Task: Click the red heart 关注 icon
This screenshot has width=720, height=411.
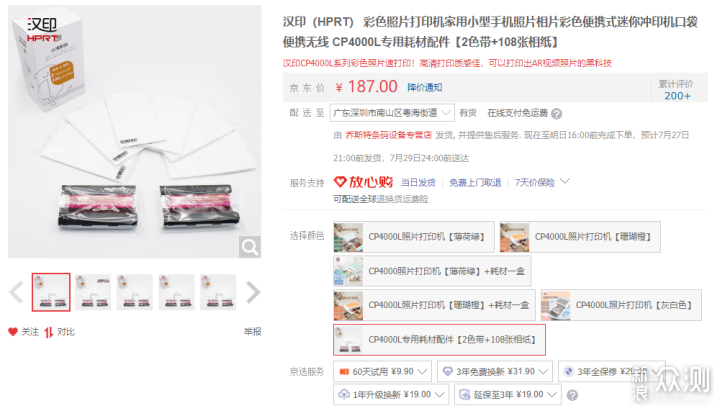Action: [x=13, y=332]
